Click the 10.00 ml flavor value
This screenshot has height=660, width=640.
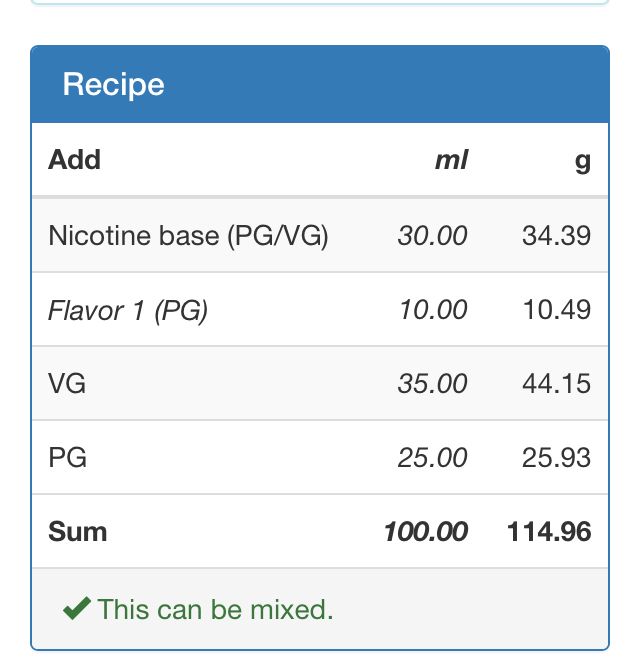433,309
